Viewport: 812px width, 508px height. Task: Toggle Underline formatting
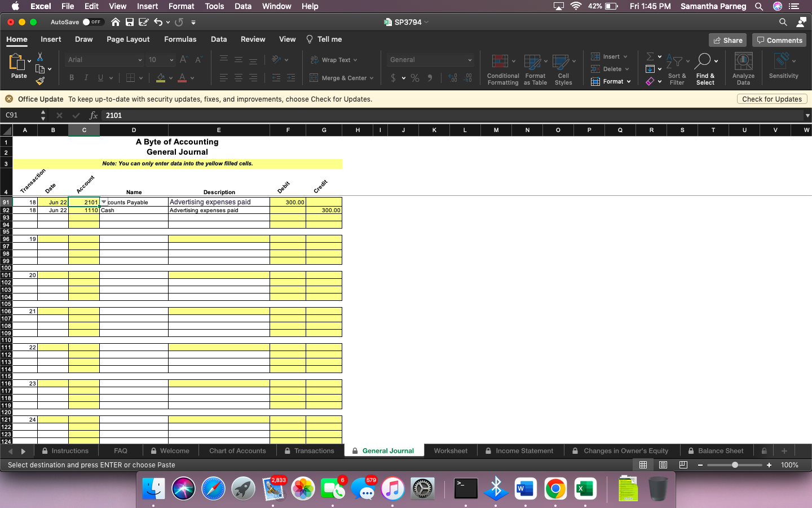(x=101, y=78)
